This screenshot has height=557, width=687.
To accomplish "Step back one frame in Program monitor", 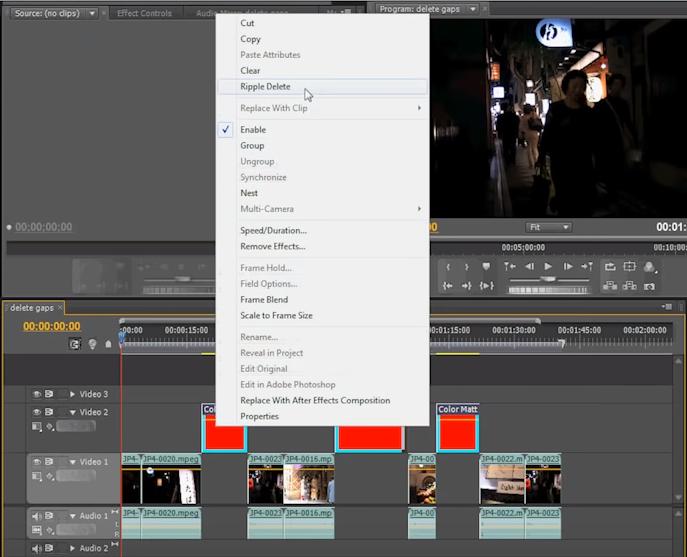I will [529, 267].
